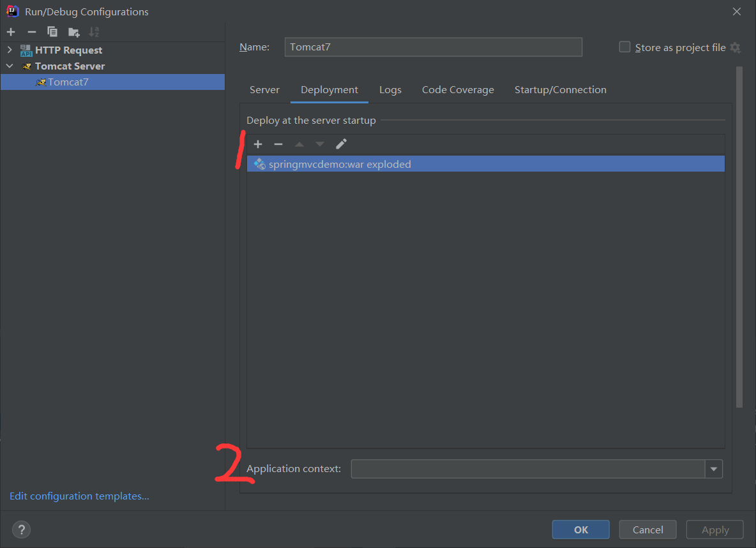Copy the Tomcat7 configuration
This screenshot has height=548, width=756.
click(52, 31)
